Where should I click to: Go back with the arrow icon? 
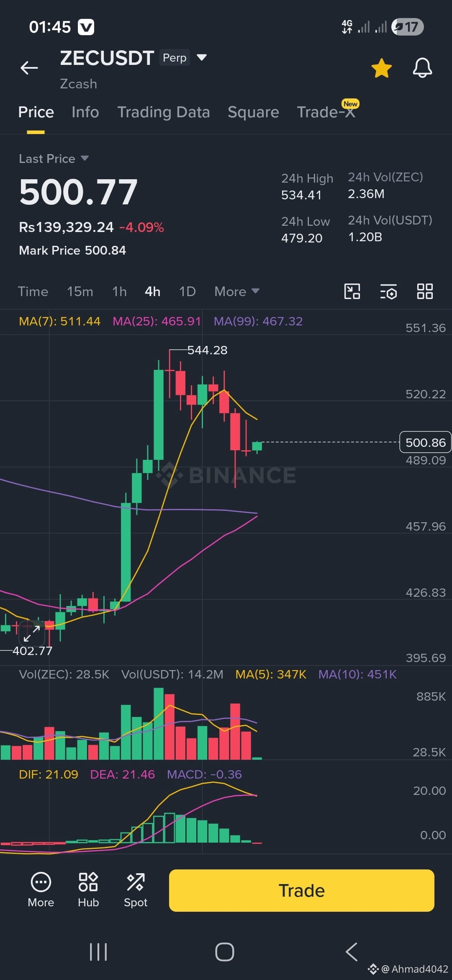29,67
